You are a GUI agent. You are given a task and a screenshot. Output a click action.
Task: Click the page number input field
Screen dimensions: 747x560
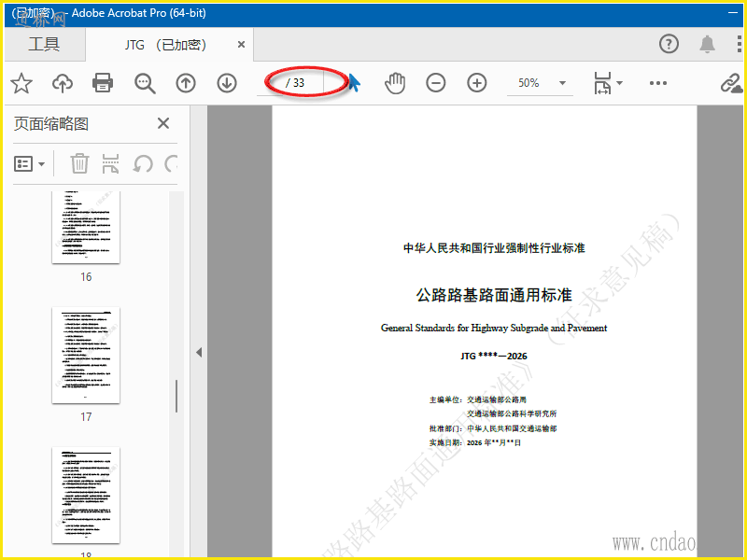(271, 83)
